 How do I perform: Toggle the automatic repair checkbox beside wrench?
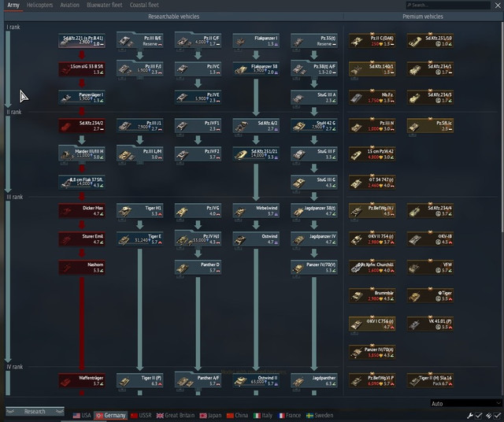pyautogui.click(x=478, y=416)
